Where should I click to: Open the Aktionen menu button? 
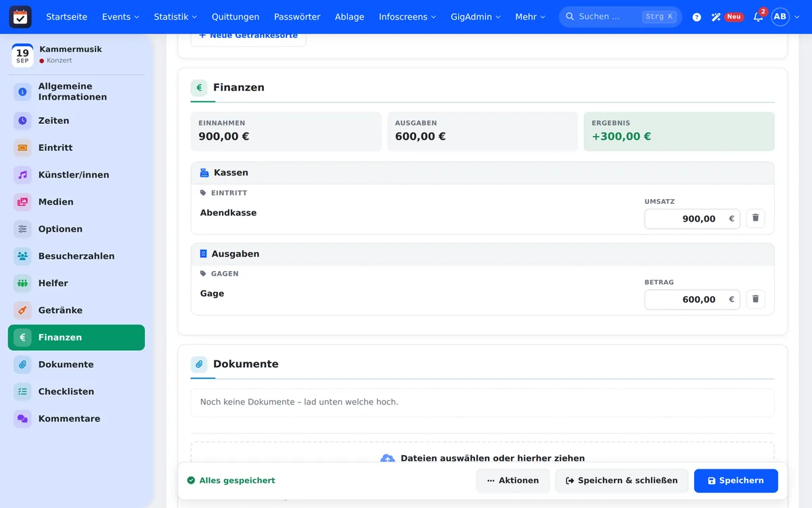coord(513,480)
